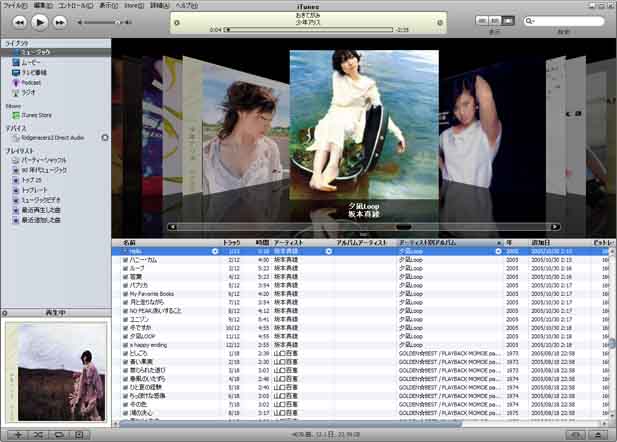
Task: Skip to next track button
Action: click(x=59, y=22)
